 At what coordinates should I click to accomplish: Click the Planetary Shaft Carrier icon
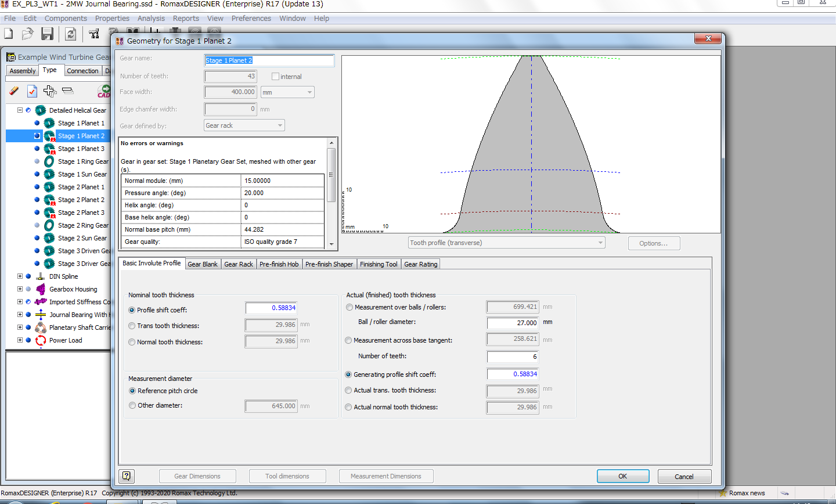tap(41, 327)
